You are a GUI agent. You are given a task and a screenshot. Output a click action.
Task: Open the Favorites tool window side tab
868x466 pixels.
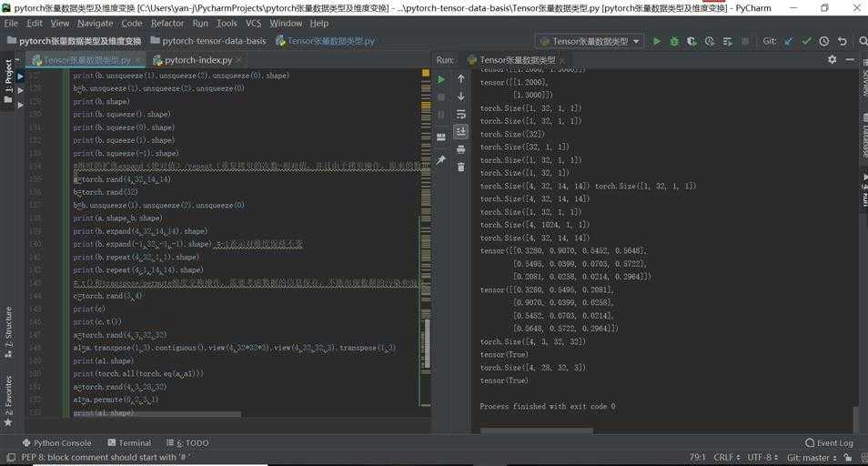point(8,401)
